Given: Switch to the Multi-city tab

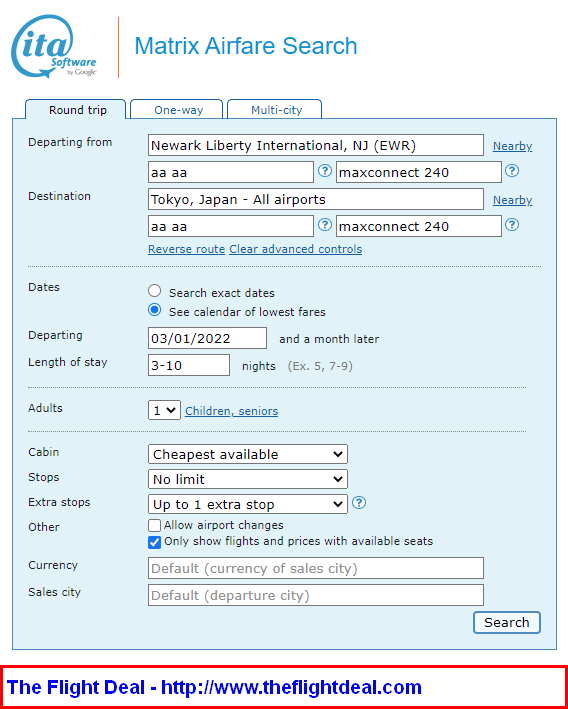Looking at the screenshot, I should 275,109.
